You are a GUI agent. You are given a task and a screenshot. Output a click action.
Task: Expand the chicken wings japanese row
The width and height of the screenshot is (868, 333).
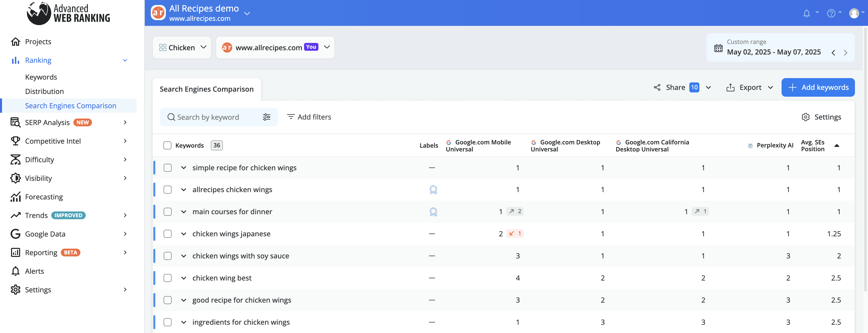tap(184, 234)
